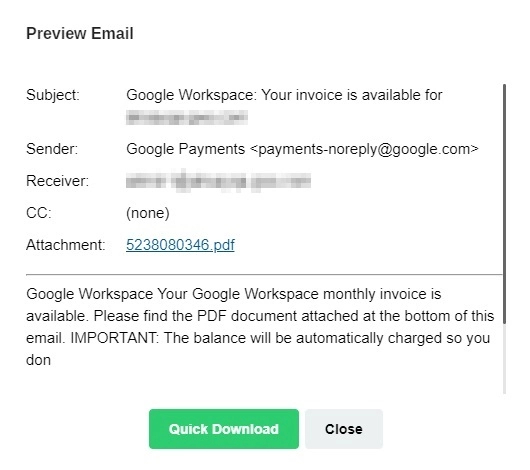Click the 'Attachment:' label
This screenshot has width=530, height=470.
click(x=66, y=245)
